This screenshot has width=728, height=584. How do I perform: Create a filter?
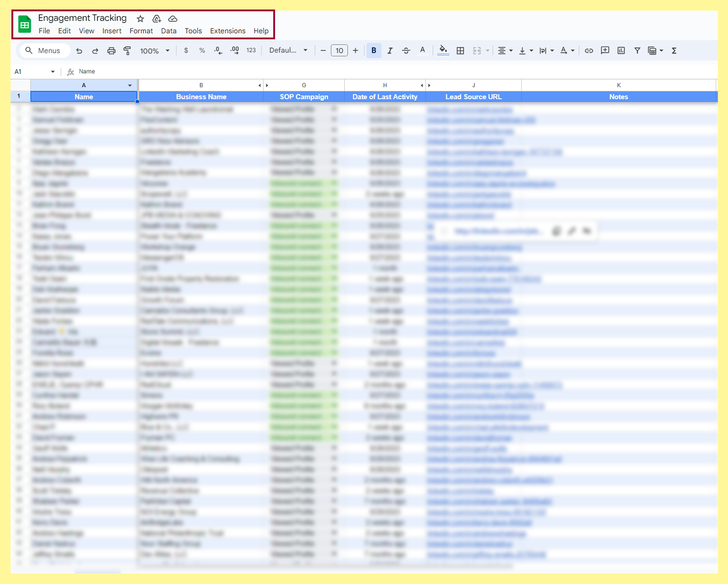637,51
